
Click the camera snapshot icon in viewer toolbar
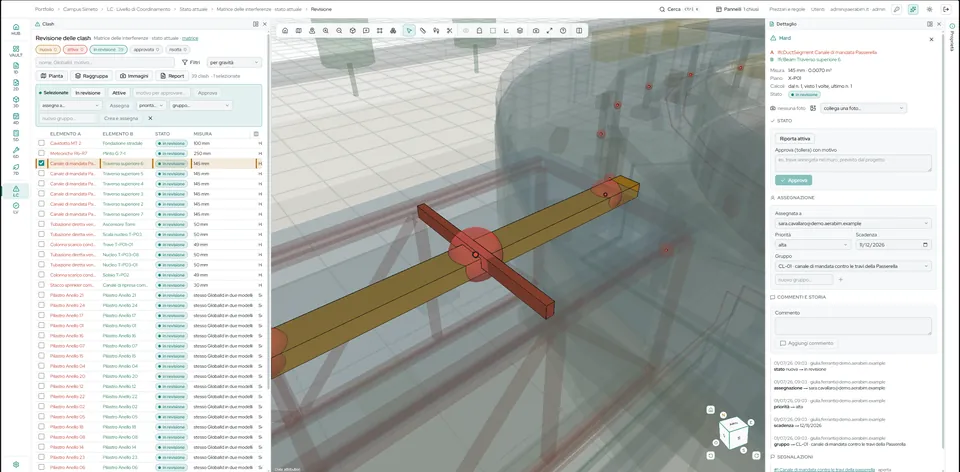click(536, 31)
